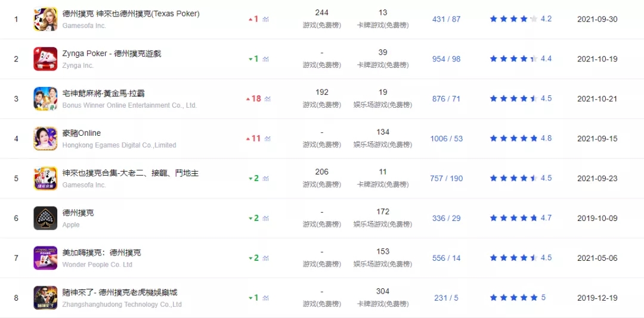
Task: Open the Wonder People poker app icon
Action: [45, 258]
